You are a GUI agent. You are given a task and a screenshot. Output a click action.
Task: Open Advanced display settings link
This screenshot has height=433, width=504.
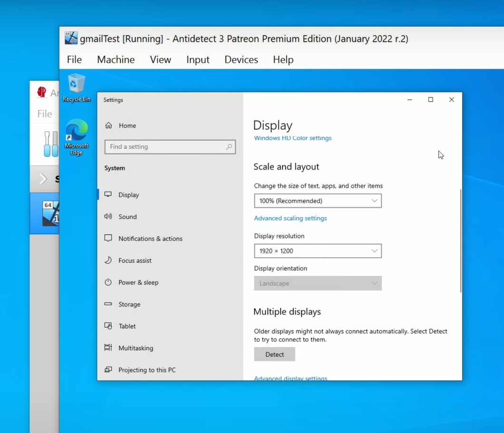point(291,378)
